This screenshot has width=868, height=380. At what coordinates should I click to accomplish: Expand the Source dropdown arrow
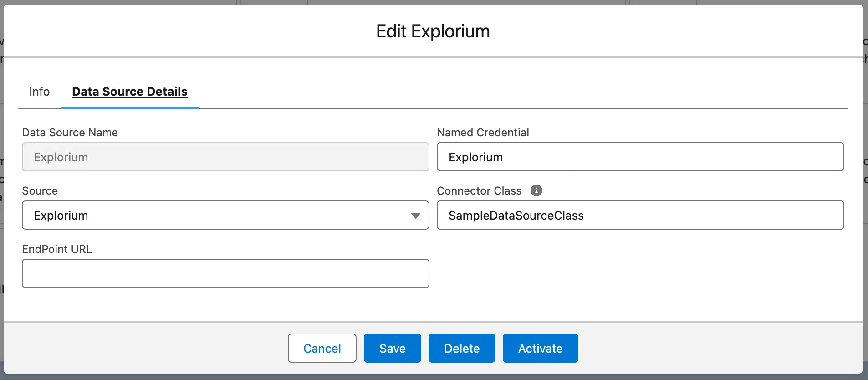point(415,216)
